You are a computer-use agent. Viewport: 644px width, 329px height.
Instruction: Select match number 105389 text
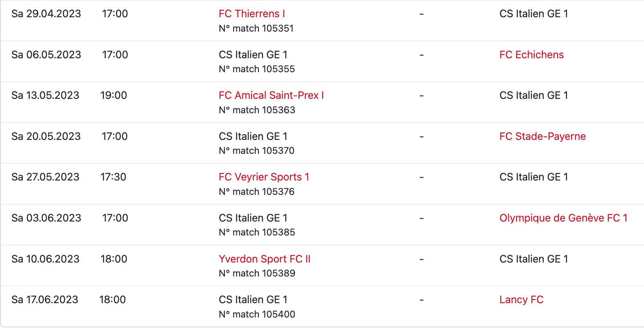pos(257,274)
